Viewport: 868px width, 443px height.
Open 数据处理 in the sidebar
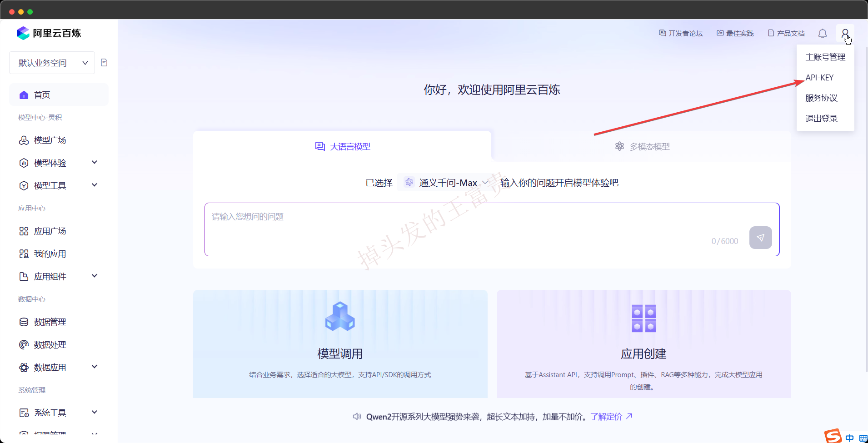point(59,345)
